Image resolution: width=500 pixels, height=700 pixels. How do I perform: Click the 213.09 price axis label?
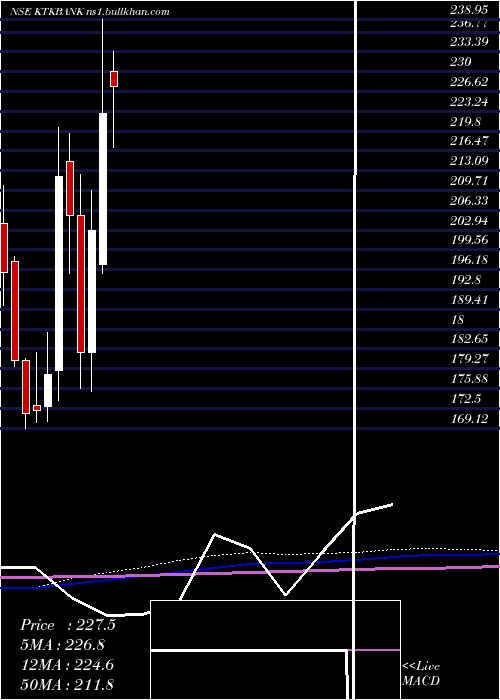pos(468,161)
